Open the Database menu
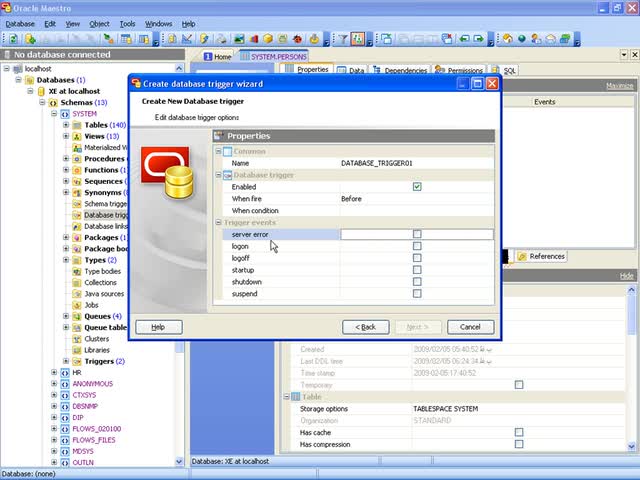The image size is (640, 480). pyautogui.click(x=20, y=24)
